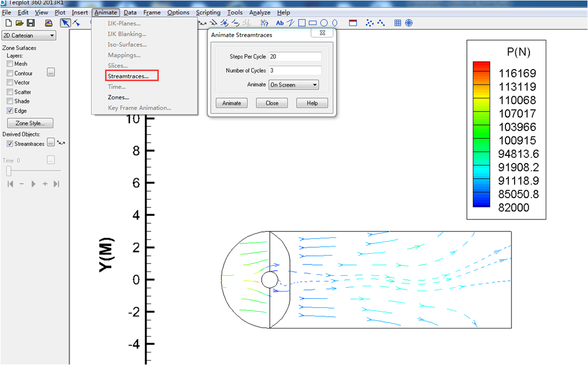Step time forward with plus button

(45, 184)
